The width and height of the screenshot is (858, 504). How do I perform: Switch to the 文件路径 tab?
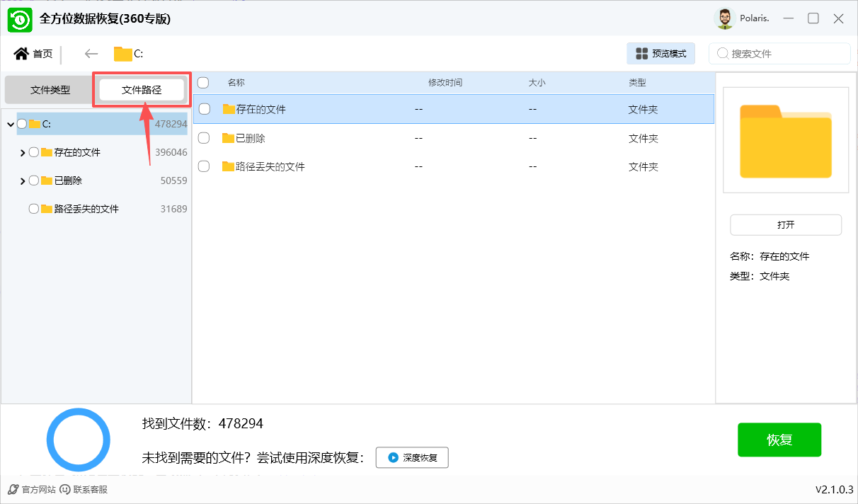(x=142, y=90)
